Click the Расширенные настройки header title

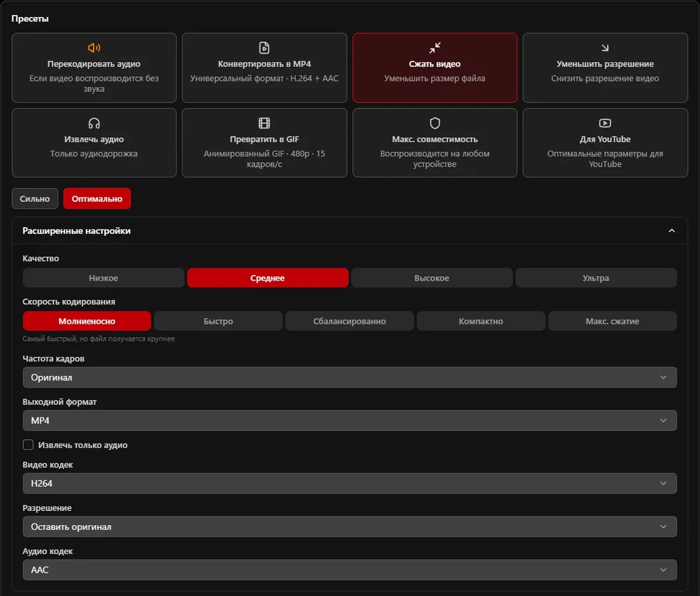coord(76,231)
